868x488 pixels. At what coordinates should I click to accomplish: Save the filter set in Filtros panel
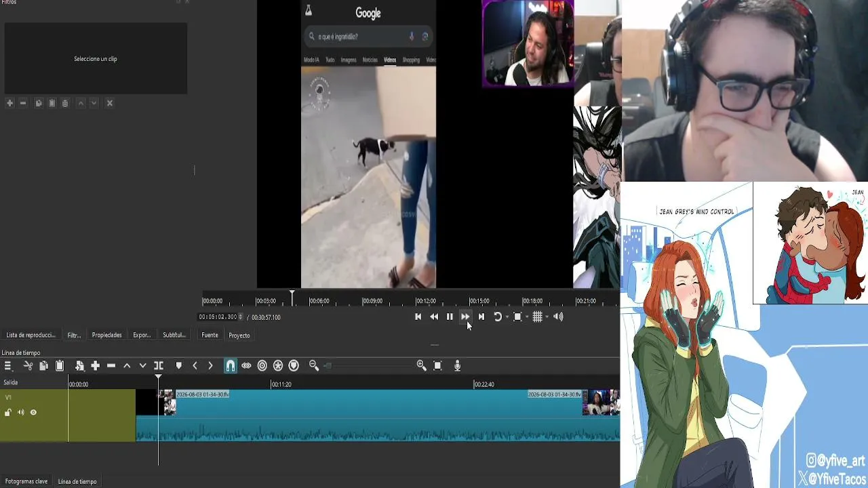(65, 103)
